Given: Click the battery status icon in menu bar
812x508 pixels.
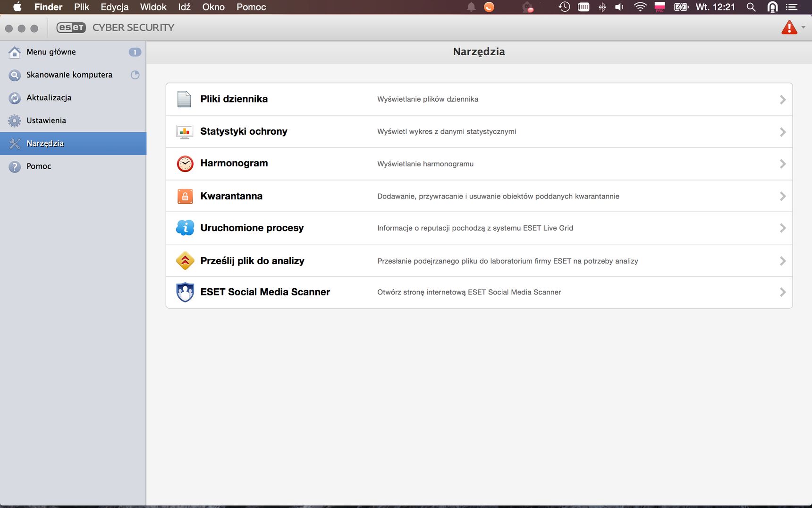Looking at the screenshot, I should click(681, 7).
